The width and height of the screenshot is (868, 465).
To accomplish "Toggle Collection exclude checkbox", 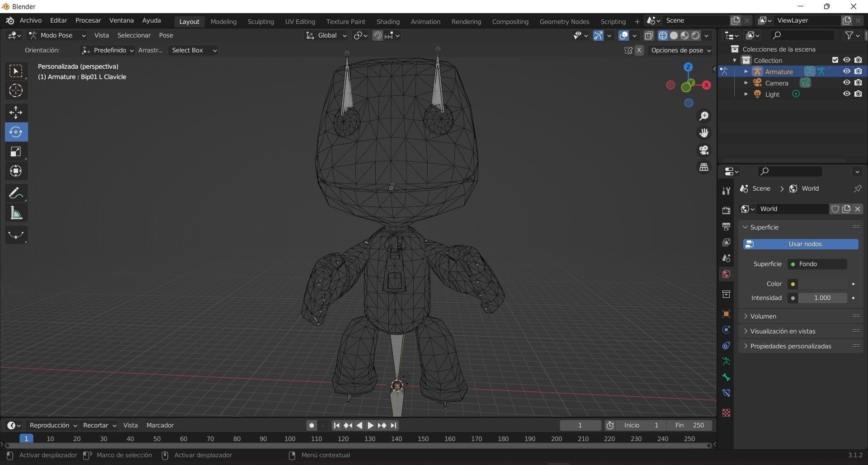I will click(x=835, y=60).
